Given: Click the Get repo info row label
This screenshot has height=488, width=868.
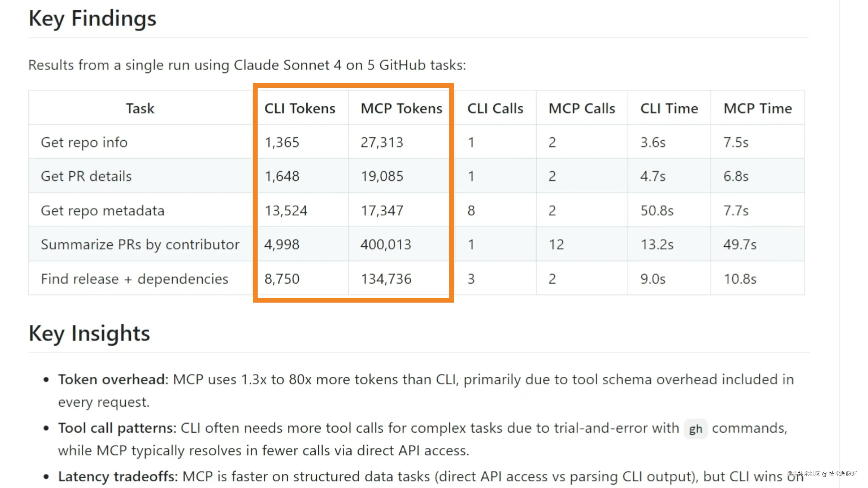Looking at the screenshot, I should 84,142.
